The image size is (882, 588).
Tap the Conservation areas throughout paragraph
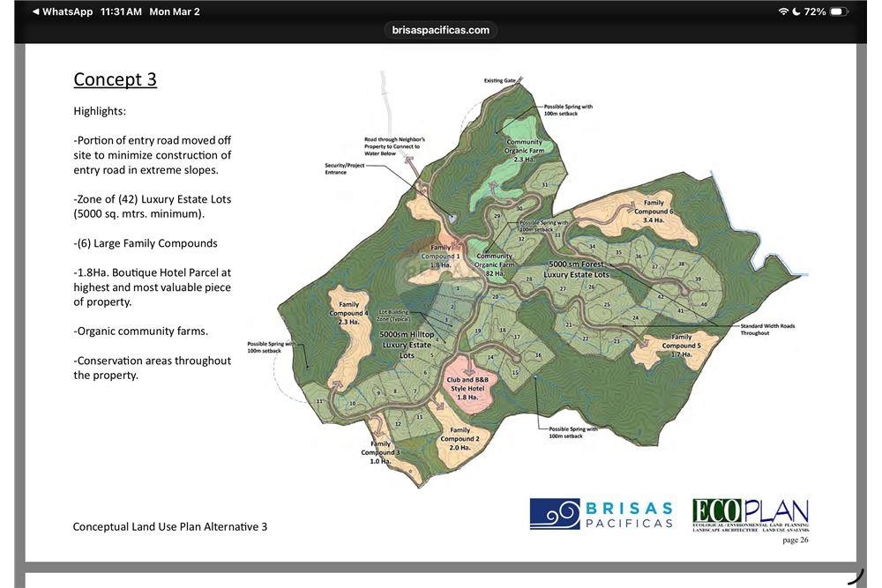[x=153, y=368]
